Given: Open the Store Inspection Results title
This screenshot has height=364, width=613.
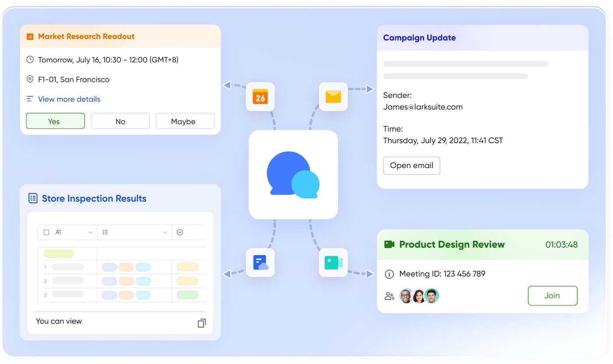Looking at the screenshot, I should (94, 199).
